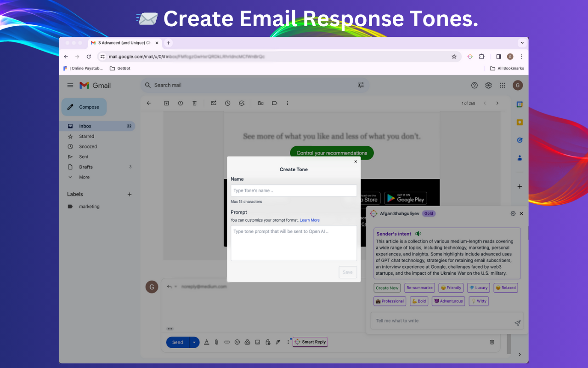Click the Create New tone button
Image resolution: width=588 pixels, height=368 pixels.
387,288
